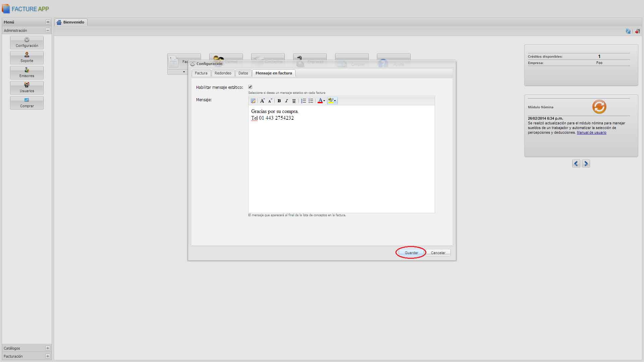Decrease font size in editor toolbar
Viewport: 644px width, 362px height.
pos(270,101)
